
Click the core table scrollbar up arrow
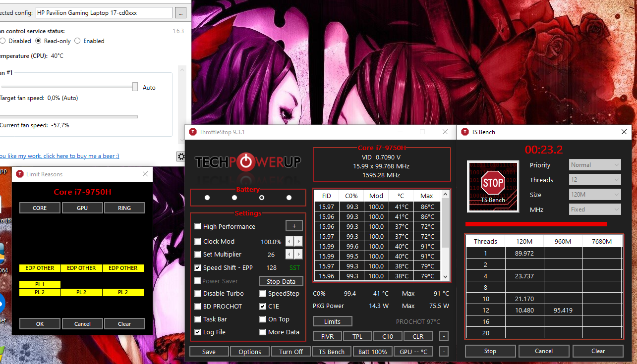coord(445,195)
